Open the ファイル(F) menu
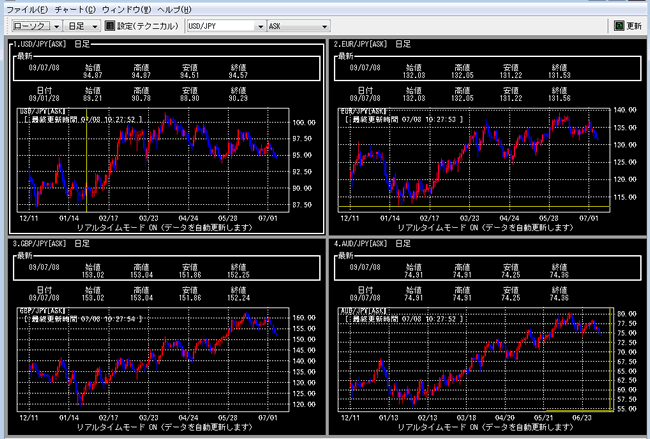This screenshot has width=650, height=439. tap(27, 9)
